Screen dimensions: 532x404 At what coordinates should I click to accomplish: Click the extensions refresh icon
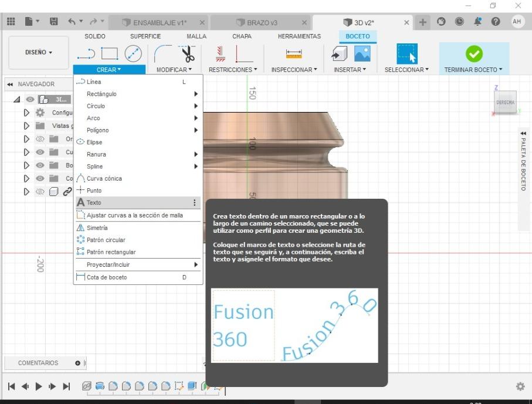coord(441,22)
